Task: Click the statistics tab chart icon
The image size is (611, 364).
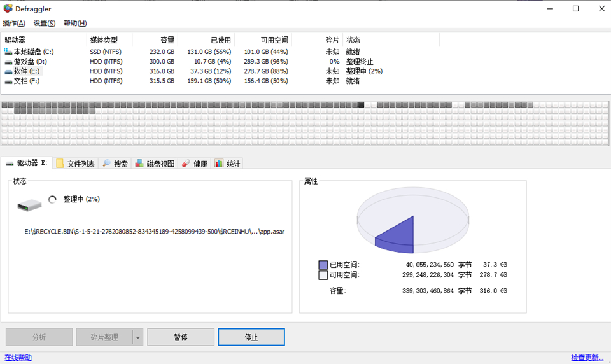Action: click(x=219, y=164)
